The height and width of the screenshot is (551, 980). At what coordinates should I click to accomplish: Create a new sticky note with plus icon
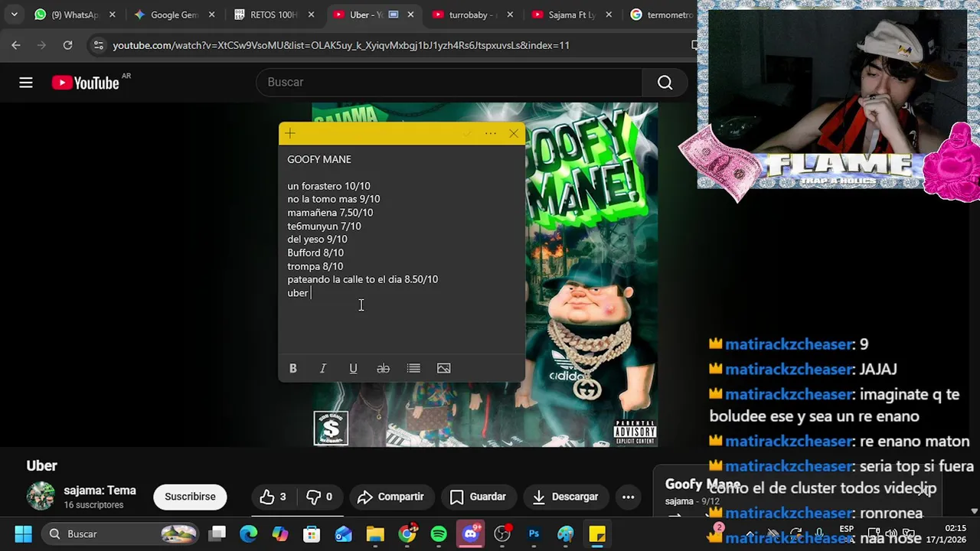pos(290,134)
